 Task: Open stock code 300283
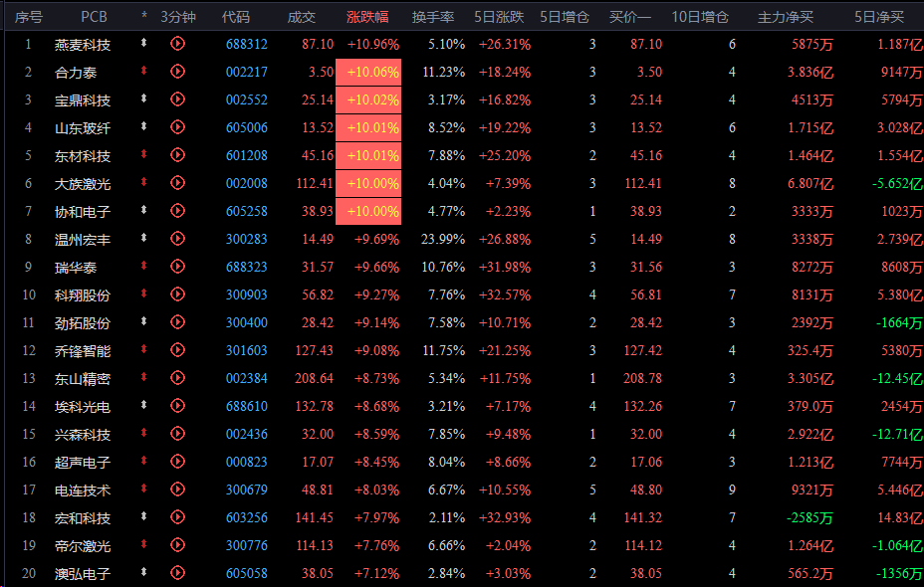click(246, 239)
